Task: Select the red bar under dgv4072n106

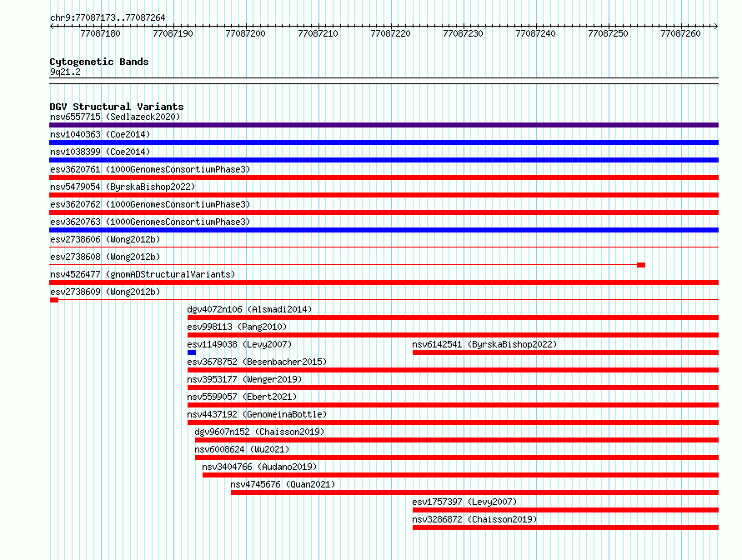Action: [x=454, y=317]
